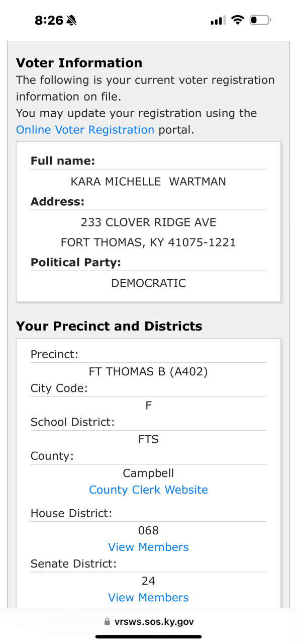This screenshot has width=297, height=644.
Task: Open the Online Voter Registration link
Action: tap(85, 130)
